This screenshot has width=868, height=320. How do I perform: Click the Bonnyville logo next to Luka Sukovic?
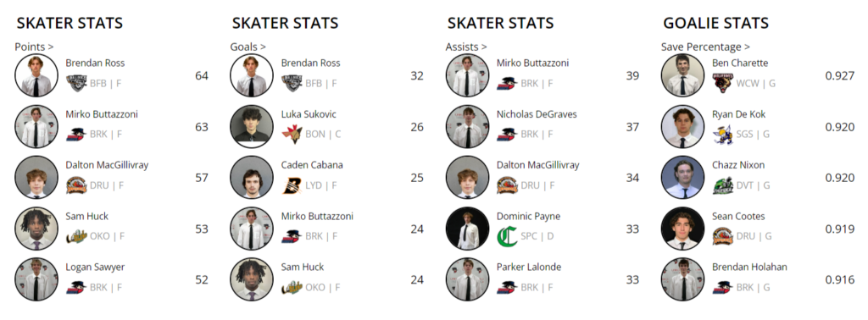(x=292, y=134)
